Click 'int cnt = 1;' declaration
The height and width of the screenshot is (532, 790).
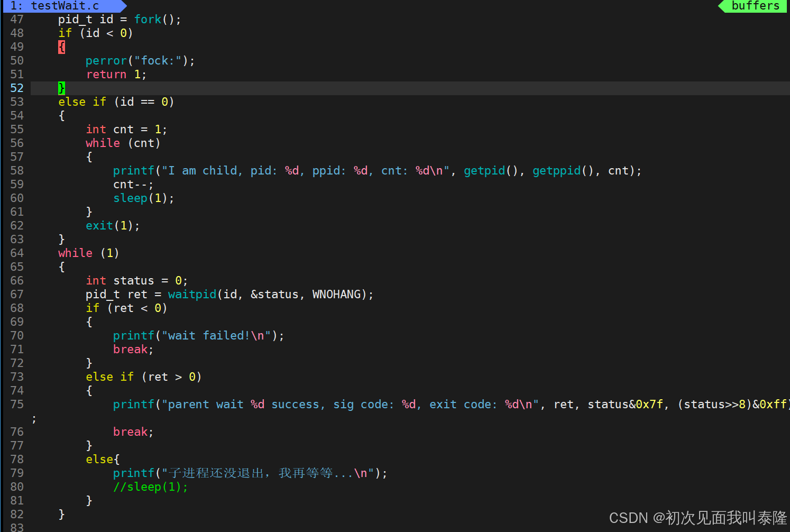point(126,130)
